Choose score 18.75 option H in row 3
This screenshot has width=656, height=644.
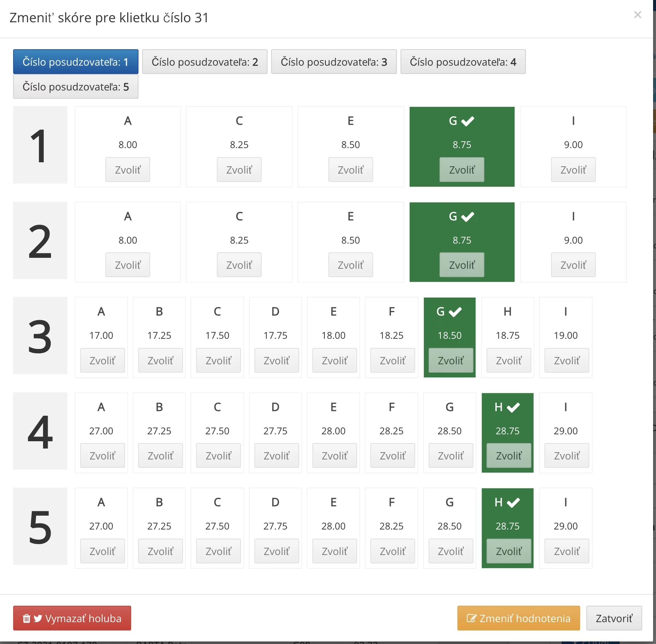coord(508,361)
